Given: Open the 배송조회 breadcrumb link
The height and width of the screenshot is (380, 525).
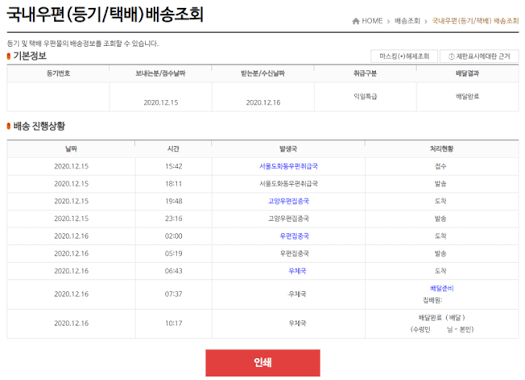Looking at the screenshot, I should pos(407,21).
